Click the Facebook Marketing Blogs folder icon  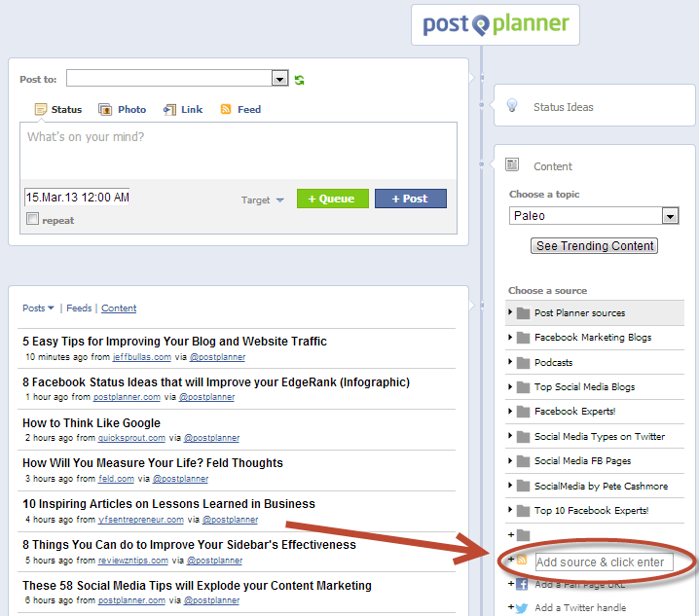pos(523,338)
